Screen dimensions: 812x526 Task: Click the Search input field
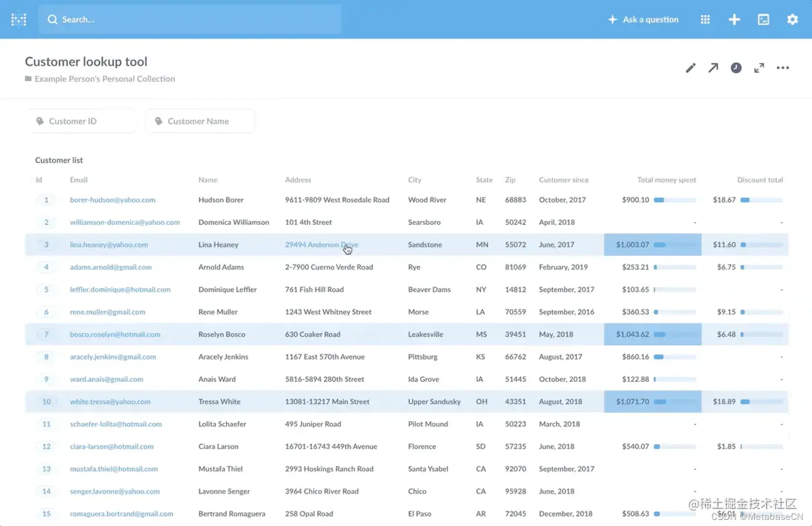[x=189, y=20]
